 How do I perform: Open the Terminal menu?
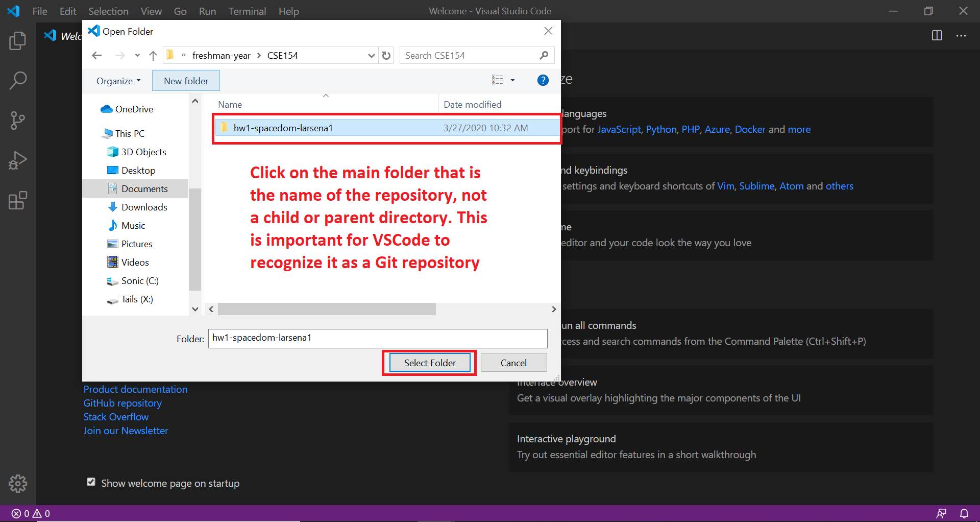click(247, 11)
